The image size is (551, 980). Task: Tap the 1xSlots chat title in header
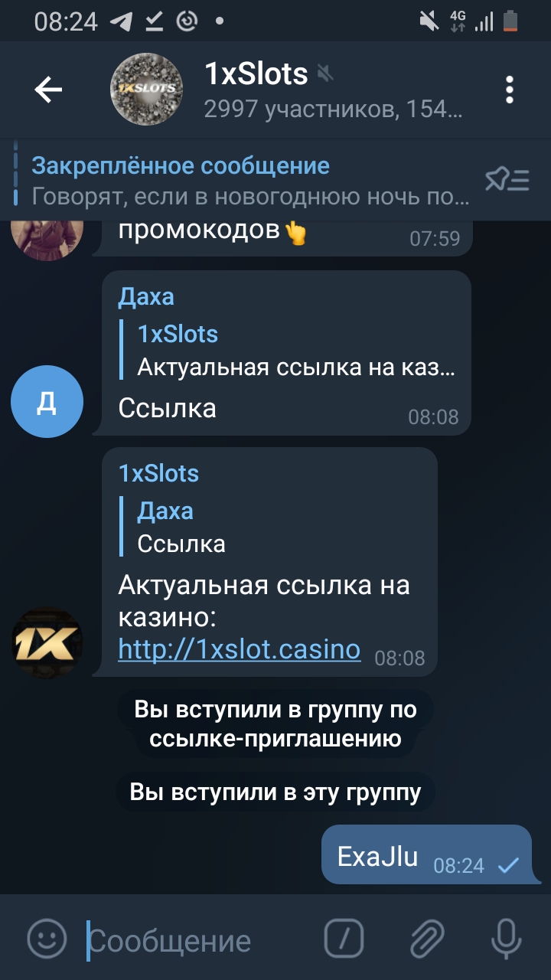pyautogui.click(x=256, y=74)
